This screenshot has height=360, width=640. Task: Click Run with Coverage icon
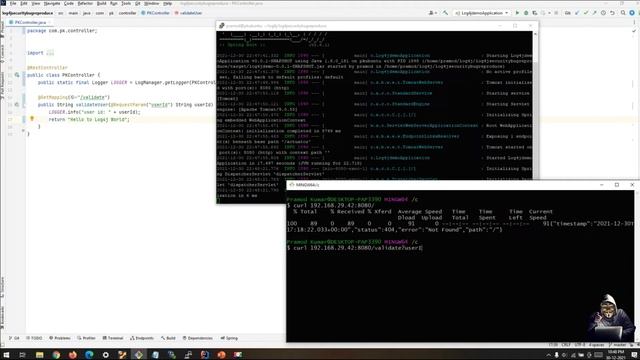tap(534, 13)
